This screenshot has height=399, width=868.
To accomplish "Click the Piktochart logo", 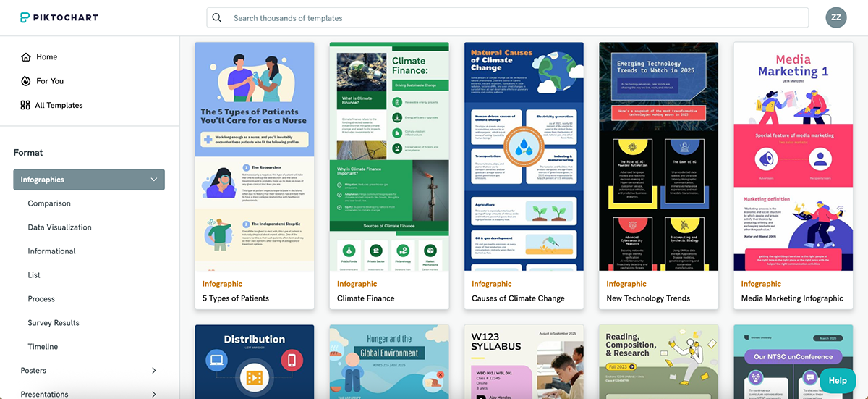I will click(x=59, y=17).
